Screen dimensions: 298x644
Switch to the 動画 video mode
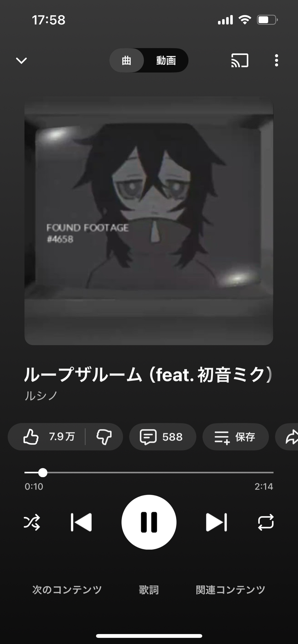pos(166,60)
